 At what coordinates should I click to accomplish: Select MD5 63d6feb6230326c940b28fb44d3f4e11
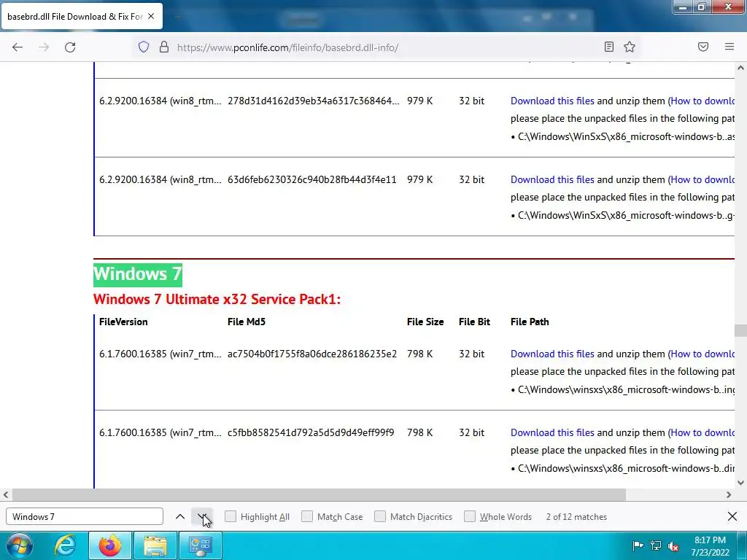(311, 179)
